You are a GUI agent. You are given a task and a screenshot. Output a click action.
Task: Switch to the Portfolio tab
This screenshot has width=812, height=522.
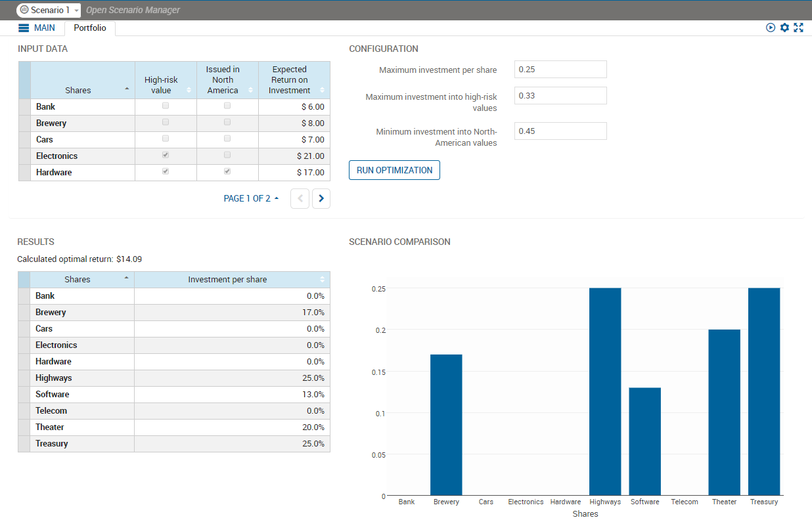point(89,28)
